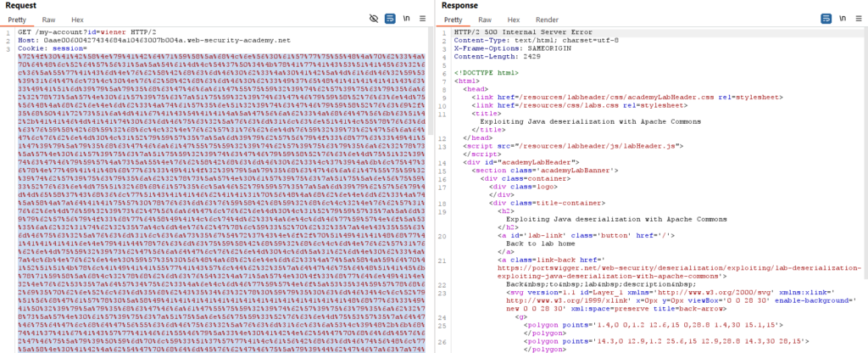Click the 'Request' panel heading
The width and height of the screenshot is (868, 353).
[20, 6]
